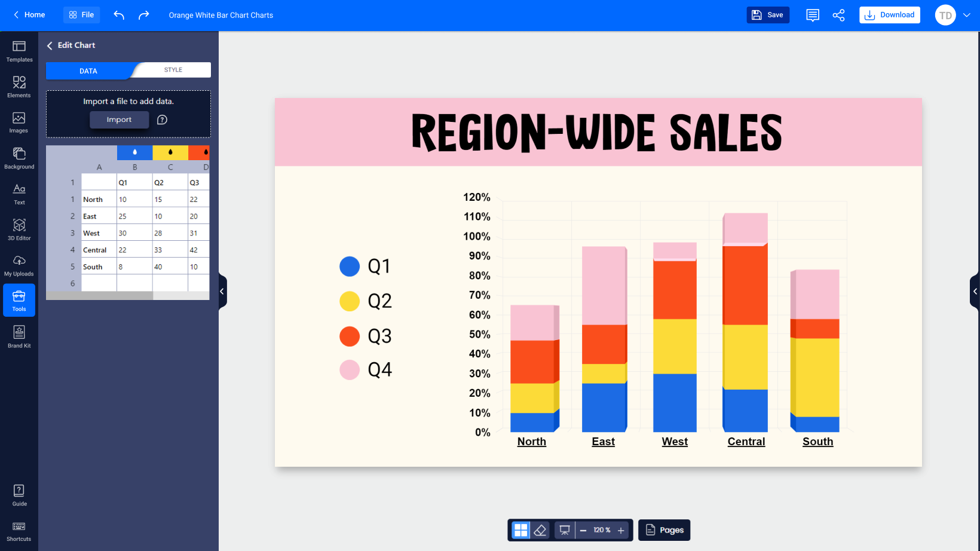980x551 pixels.
Task: Open the 3D Editor tool
Action: (x=19, y=229)
